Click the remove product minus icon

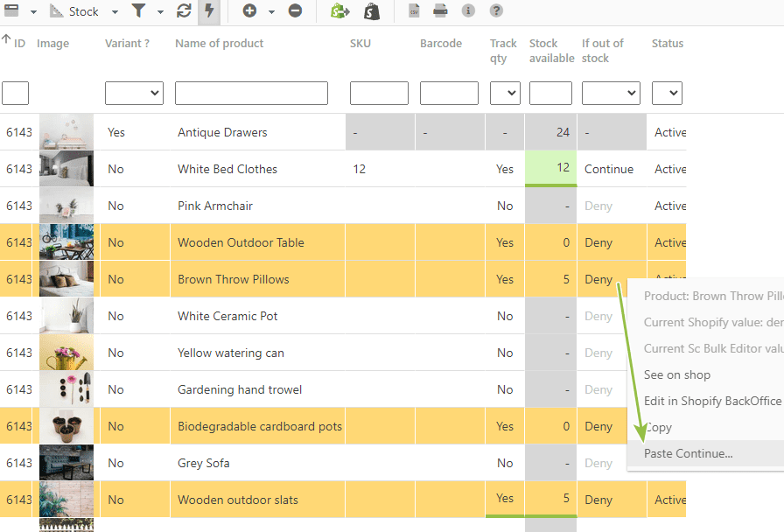[x=295, y=10]
